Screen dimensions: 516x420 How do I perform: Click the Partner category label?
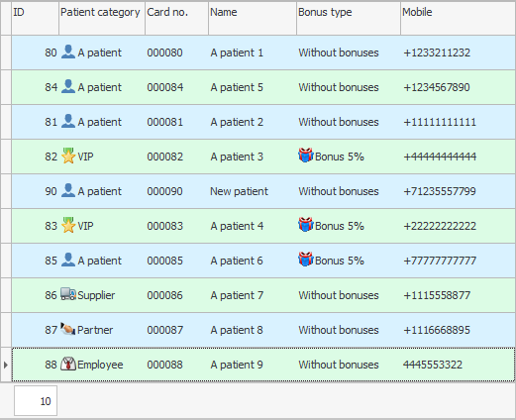[x=95, y=330]
